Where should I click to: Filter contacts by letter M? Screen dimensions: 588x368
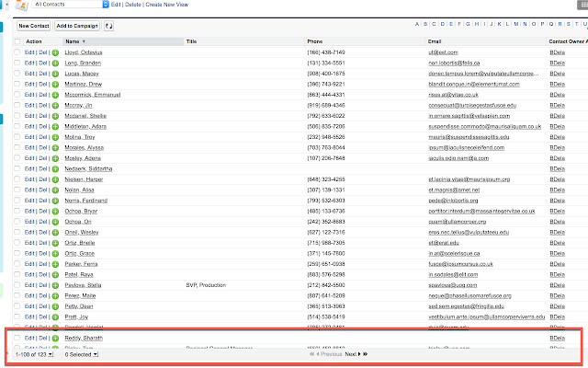516,24
